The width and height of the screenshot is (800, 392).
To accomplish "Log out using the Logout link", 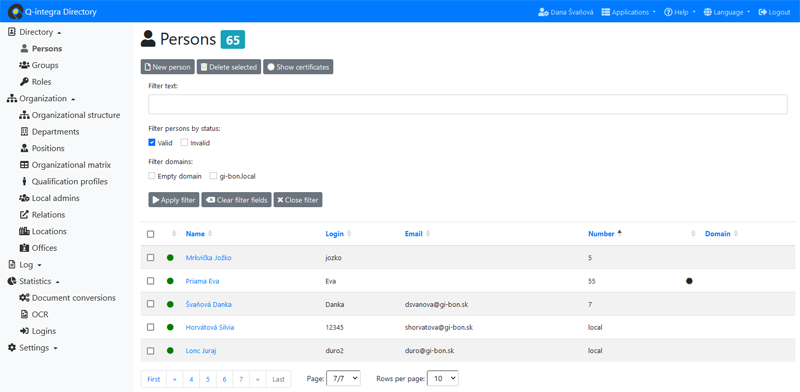I will (774, 12).
